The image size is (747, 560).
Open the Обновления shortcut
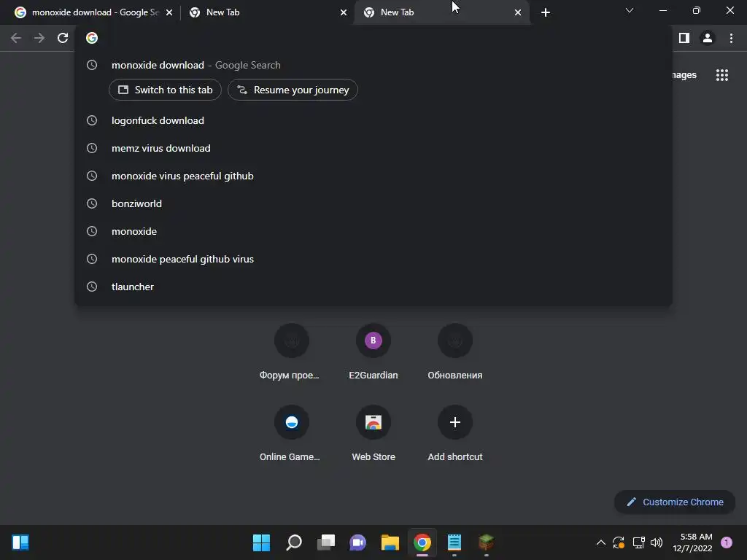[x=455, y=352]
